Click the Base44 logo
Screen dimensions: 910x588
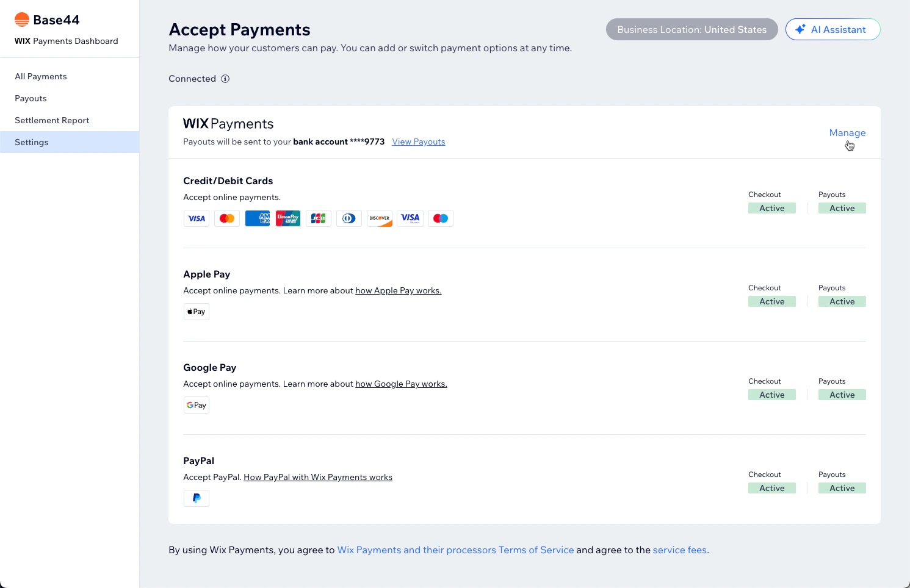[22, 19]
